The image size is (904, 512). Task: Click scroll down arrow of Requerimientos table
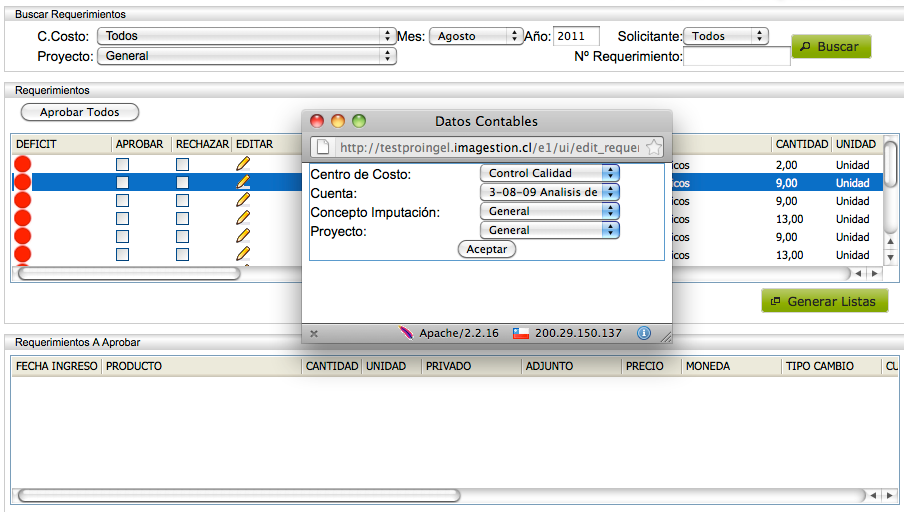pos(891,258)
